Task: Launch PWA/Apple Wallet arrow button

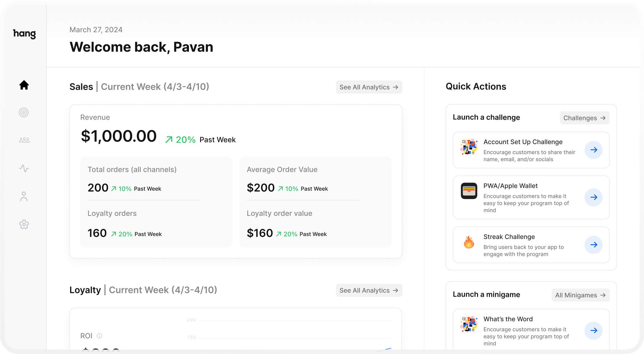Action: tap(593, 197)
